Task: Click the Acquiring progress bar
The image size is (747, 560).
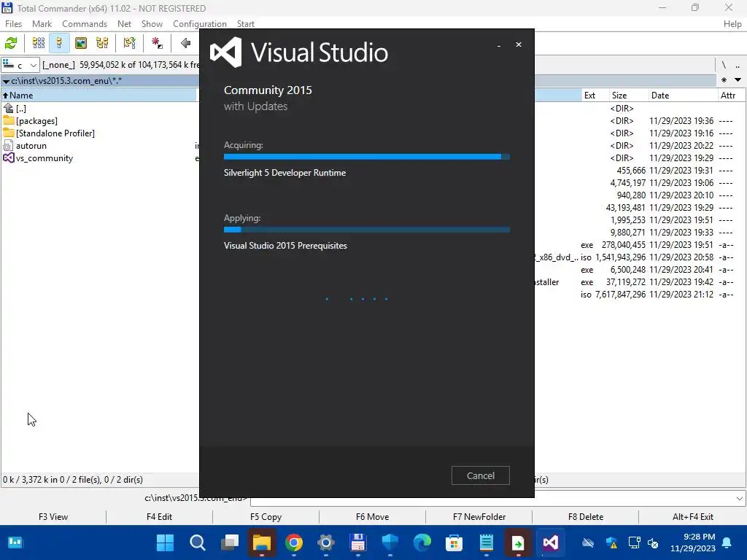Action: tap(367, 157)
